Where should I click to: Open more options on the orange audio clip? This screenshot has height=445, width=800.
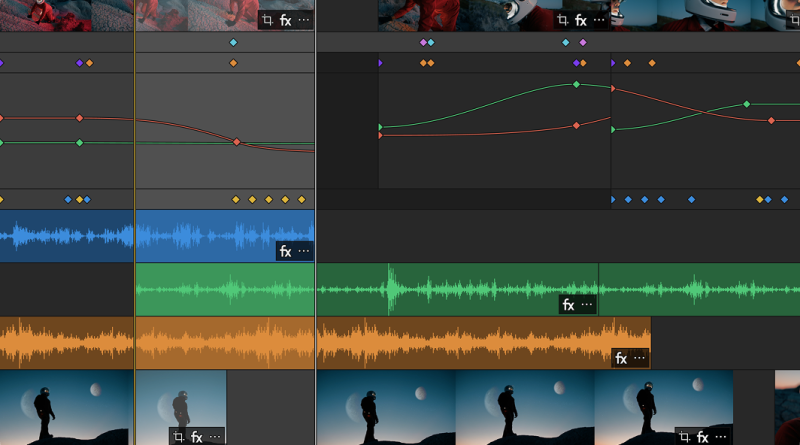click(639, 358)
